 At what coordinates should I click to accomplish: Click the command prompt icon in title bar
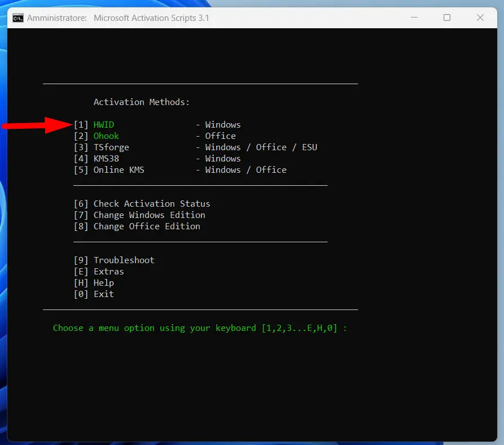tap(18, 18)
